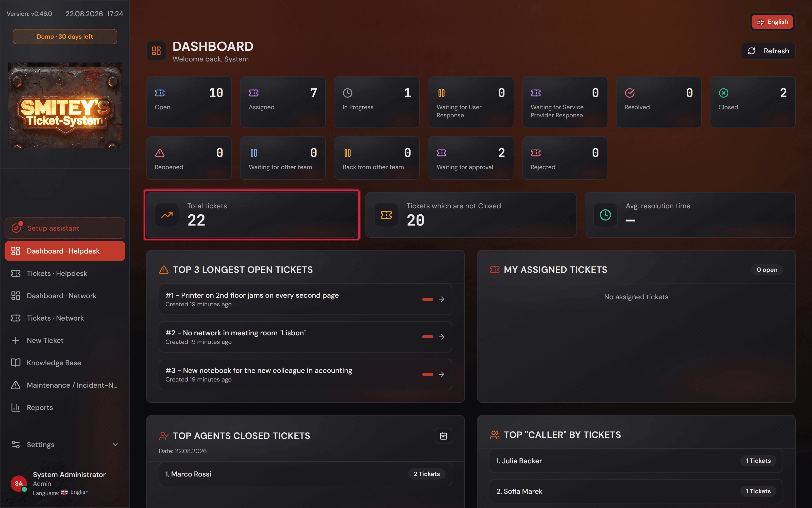The height and width of the screenshot is (508, 812).
Task: Open date picker calendar in Top Agents panel
Action: (x=443, y=436)
